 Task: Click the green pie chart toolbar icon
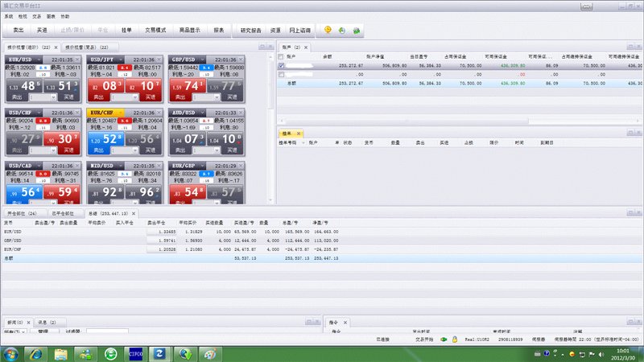341,30
